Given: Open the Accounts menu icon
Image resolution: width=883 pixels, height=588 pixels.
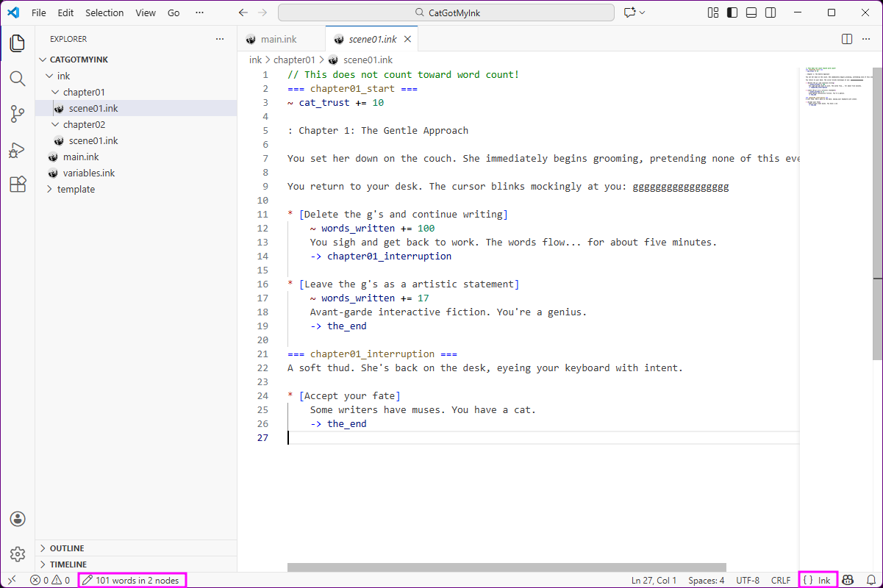Looking at the screenshot, I should pyautogui.click(x=17, y=518).
